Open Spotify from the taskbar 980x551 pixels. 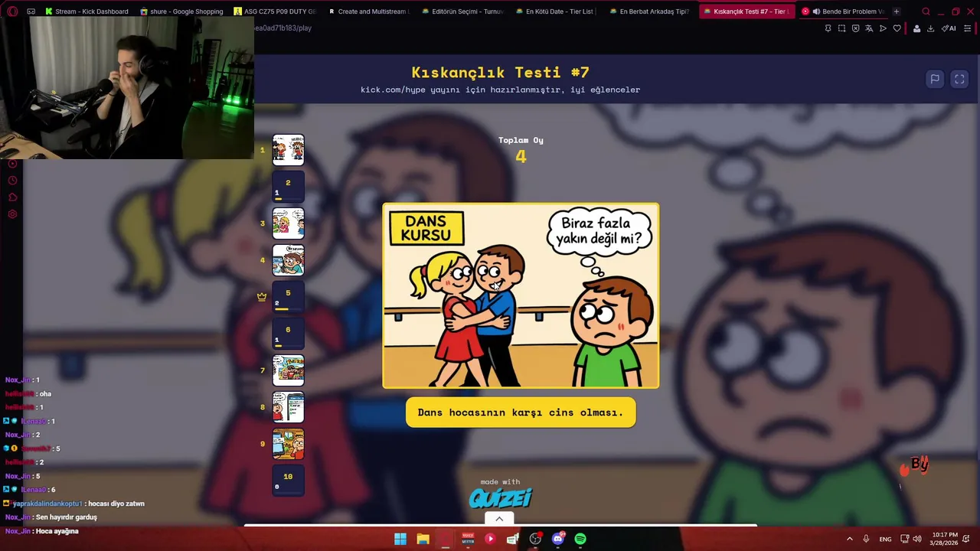(580, 539)
